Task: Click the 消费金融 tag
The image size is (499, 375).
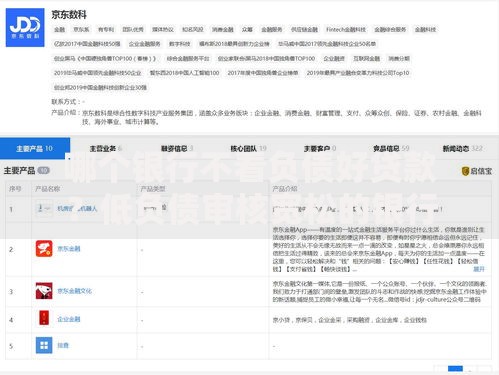Action: pos(223,30)
